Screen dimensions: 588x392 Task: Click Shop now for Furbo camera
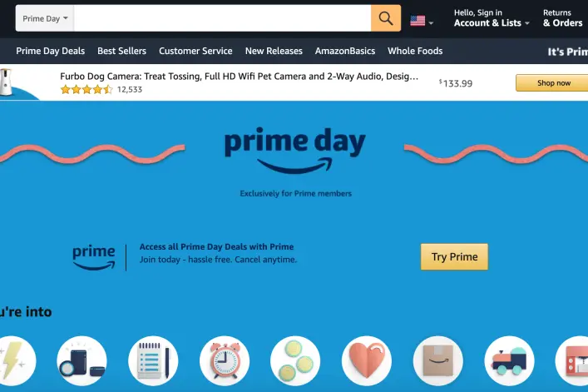point(554,83)
